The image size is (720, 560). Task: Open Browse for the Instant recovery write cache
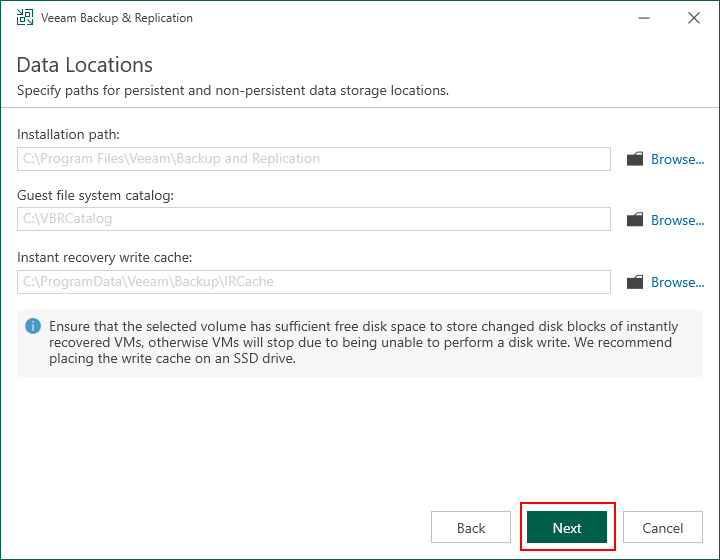677,282
